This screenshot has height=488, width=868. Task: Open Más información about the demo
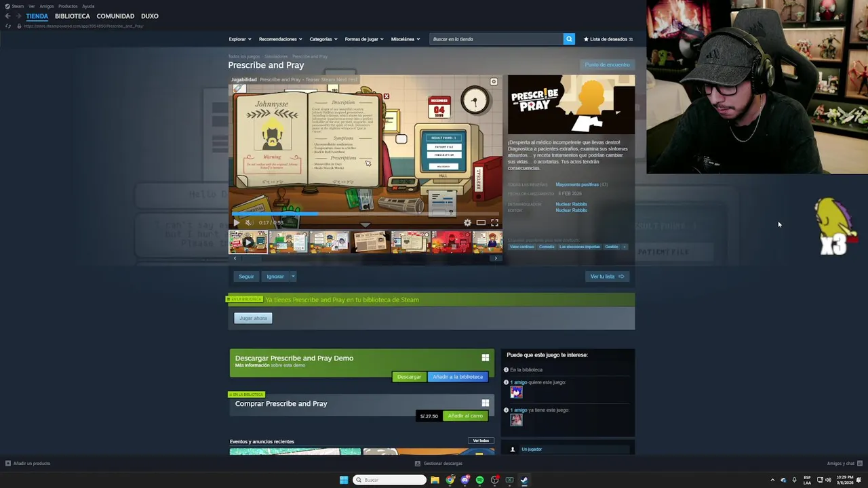tap(252, 365)
